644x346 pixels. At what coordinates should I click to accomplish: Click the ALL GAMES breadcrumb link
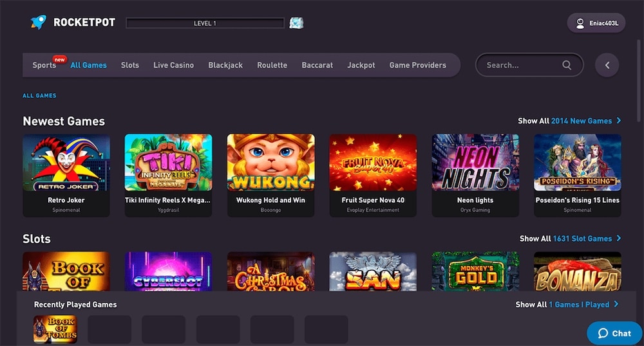pyautogui.click(x=39, y=96)
